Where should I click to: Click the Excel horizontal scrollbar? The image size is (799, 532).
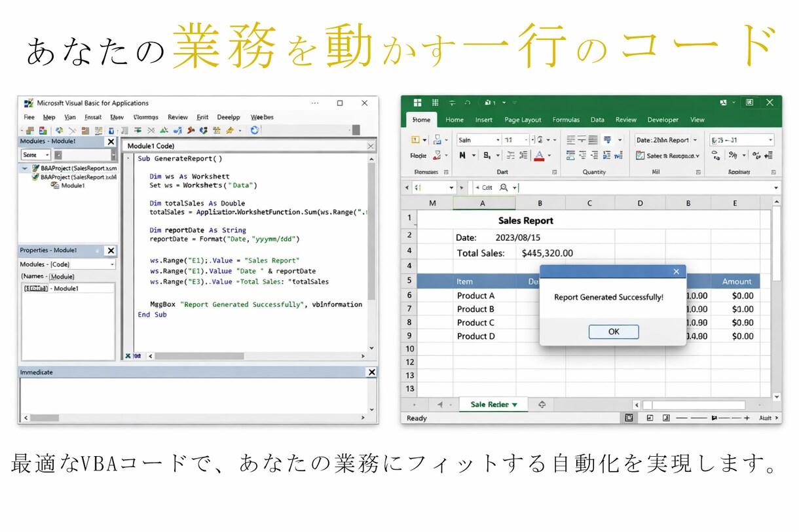(x=695, y=405)
